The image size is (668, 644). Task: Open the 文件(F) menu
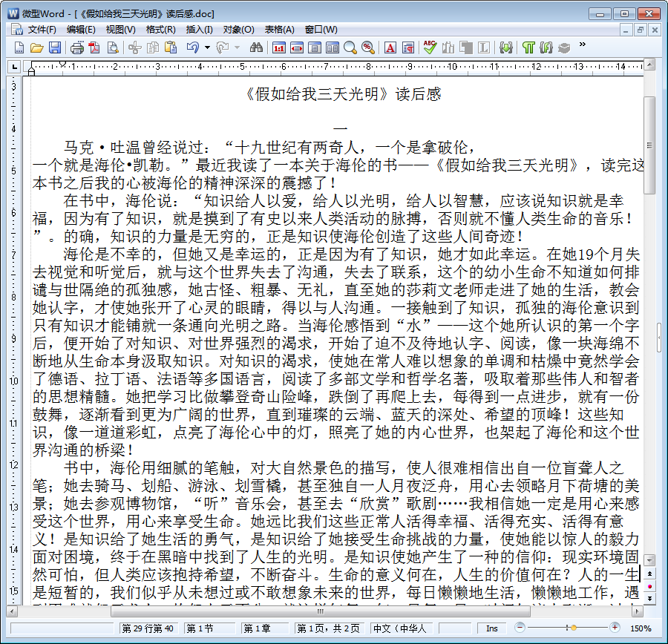point(42,30)
